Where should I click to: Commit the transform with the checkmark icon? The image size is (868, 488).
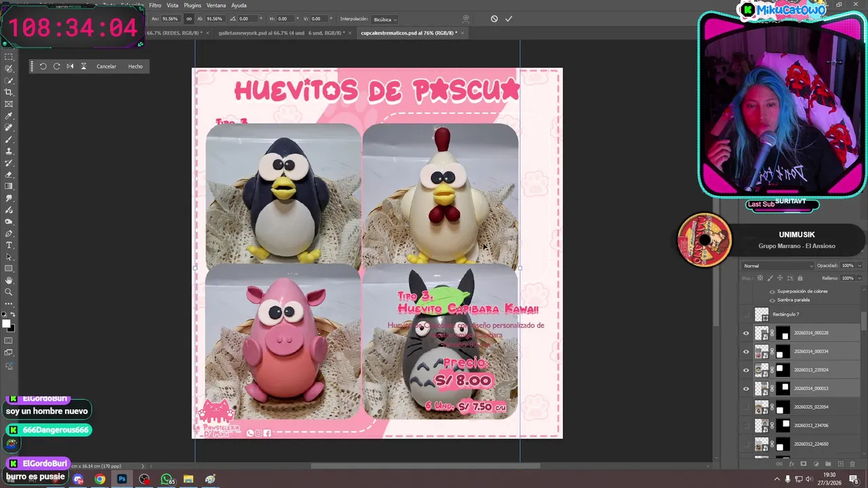tap(509, 19)
